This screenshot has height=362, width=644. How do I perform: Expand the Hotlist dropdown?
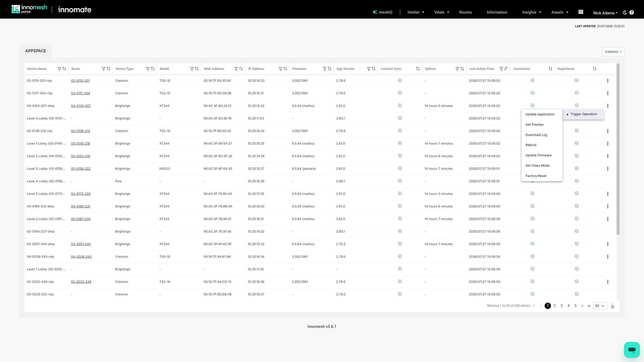[416, 12]
